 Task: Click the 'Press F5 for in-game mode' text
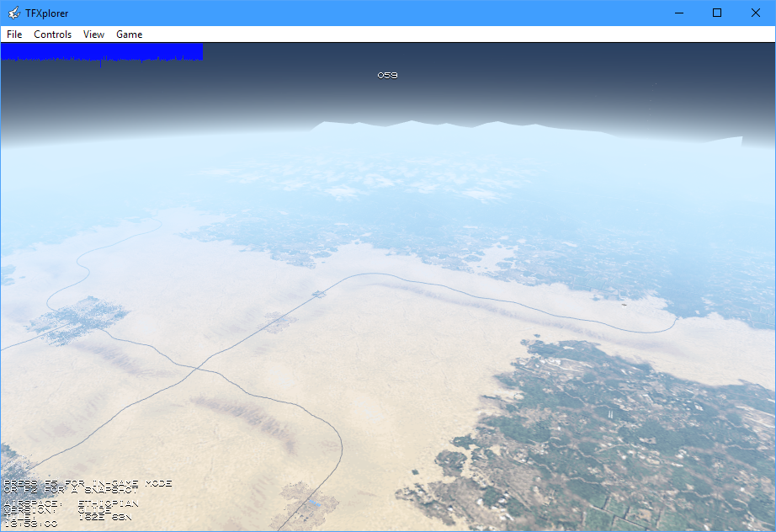point(88,483)
